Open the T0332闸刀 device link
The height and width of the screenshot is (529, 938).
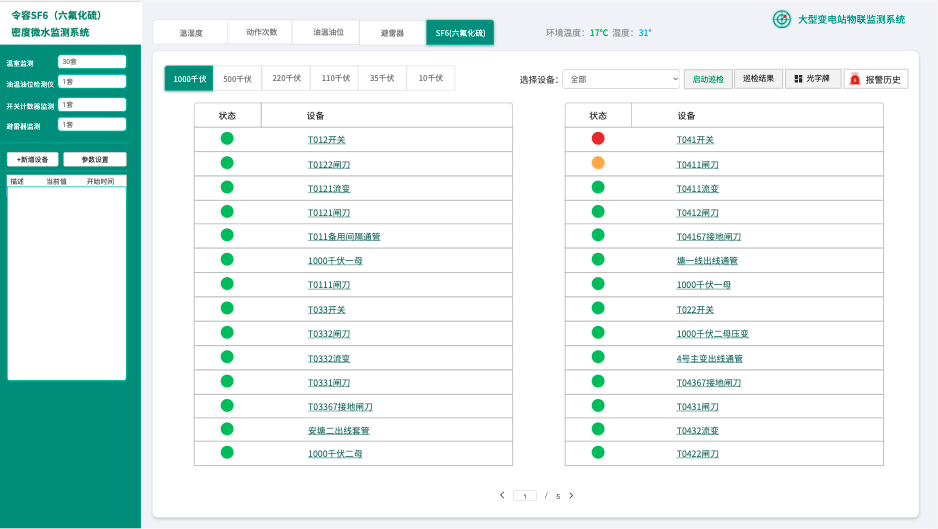[329, 334]
